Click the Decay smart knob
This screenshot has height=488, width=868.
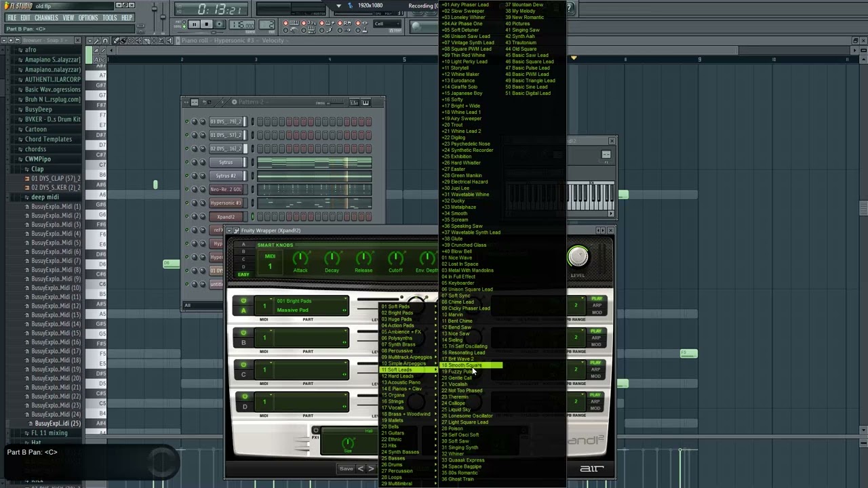coord(332,258)
